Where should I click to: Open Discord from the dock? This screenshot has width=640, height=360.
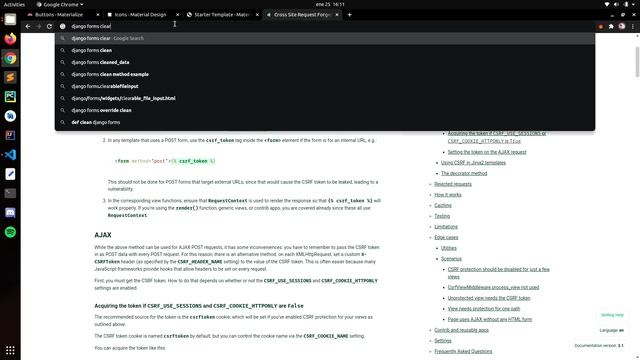point(10,213)
